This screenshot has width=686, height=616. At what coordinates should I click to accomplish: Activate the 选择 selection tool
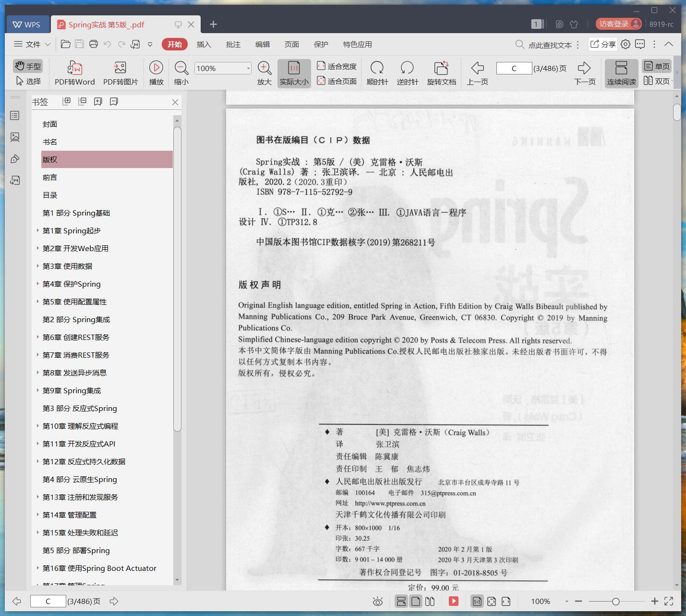click(x=28, y=81)
